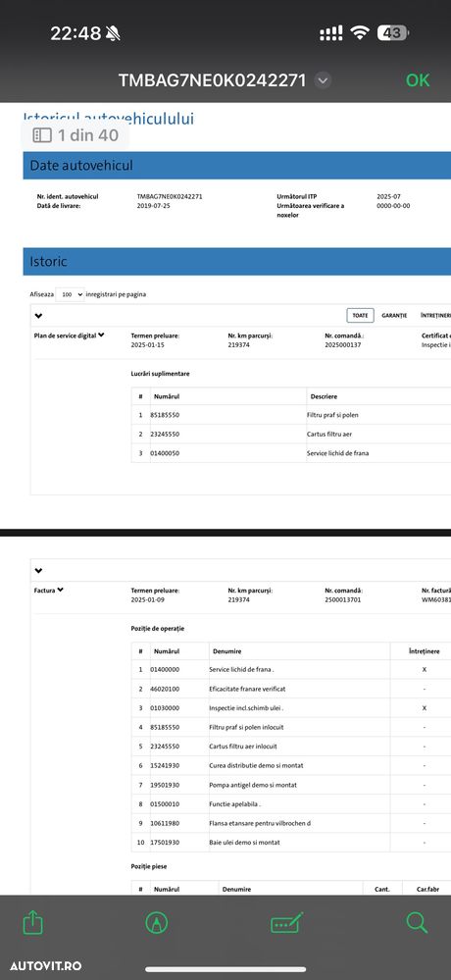This screenshot has width=451, height=980.
Task: Open the page thumbnails sidebar icon
Action: click(x=42, y=135)
